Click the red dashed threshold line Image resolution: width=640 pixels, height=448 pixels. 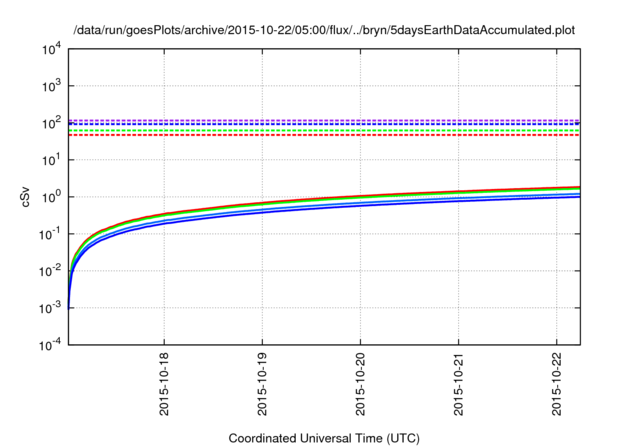[x=324, y=135]
